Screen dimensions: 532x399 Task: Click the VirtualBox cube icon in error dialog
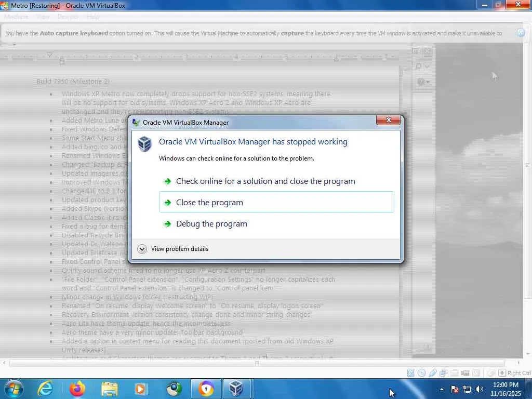tap(144, 144)
